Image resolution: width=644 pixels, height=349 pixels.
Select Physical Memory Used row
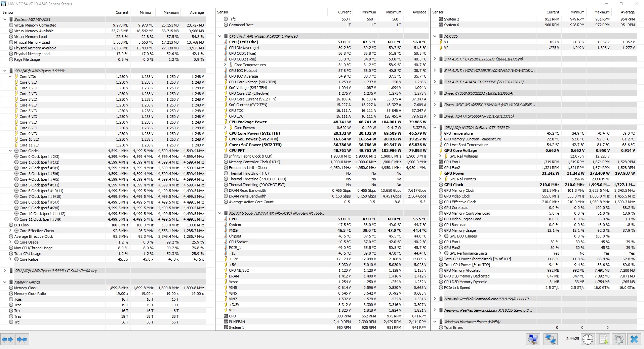[104, 42]
